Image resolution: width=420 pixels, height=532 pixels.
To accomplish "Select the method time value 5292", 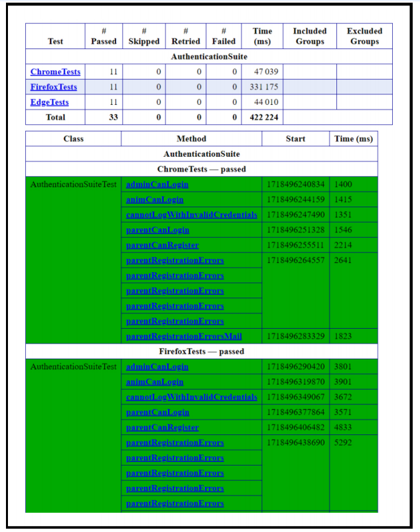I will [343, 443].
